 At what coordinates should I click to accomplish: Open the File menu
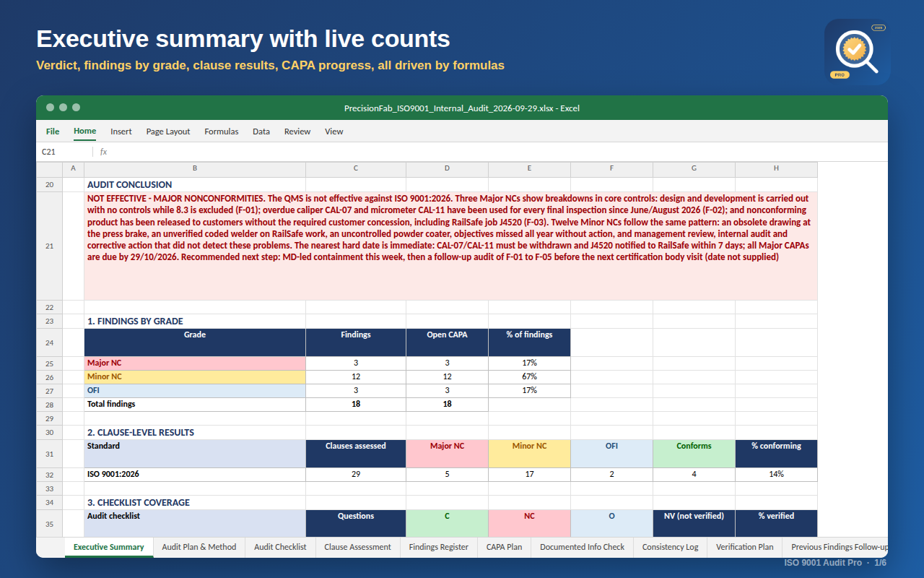[x=53, y=131]
